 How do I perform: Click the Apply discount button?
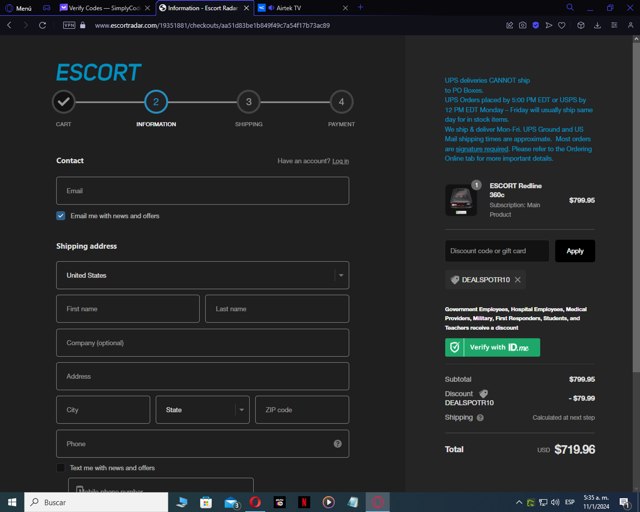click(x=575, y=251)
